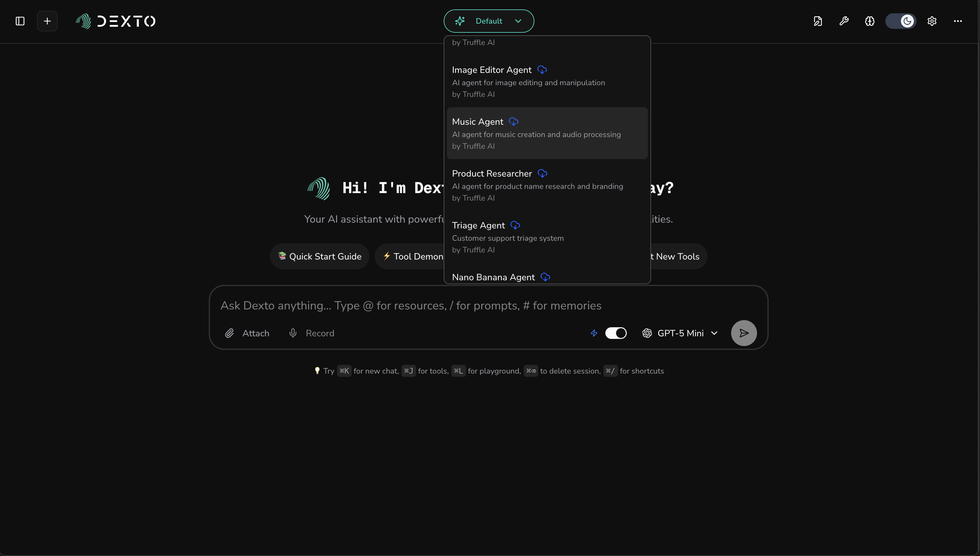
Task: Open the three-dot more options menu
Action: click(957, 21)
